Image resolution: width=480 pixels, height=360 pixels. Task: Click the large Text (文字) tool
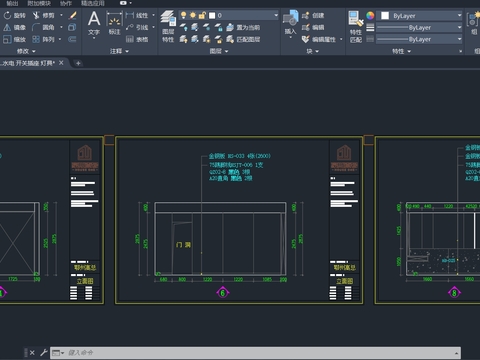pos(94,23)
